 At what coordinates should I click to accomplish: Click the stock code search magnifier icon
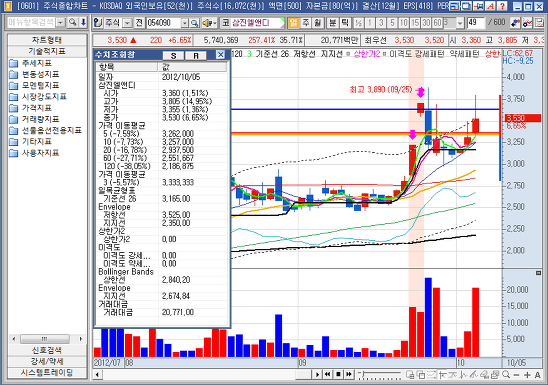(195, 23)
